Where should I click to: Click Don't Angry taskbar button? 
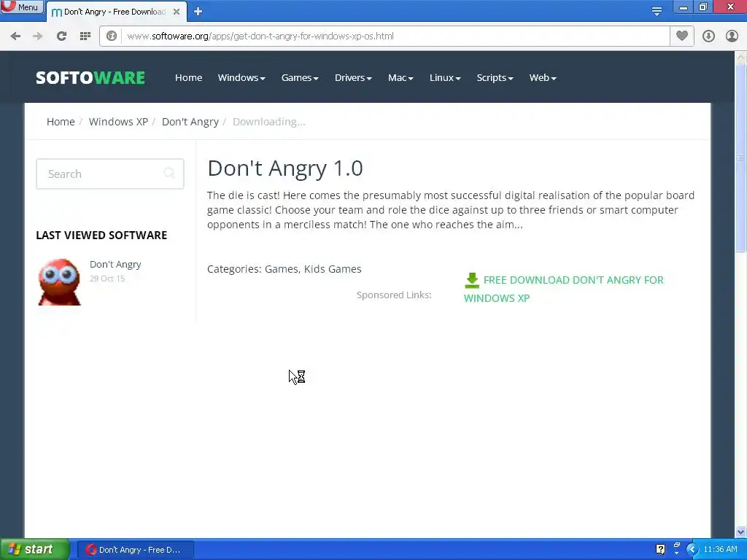(135, 550)
